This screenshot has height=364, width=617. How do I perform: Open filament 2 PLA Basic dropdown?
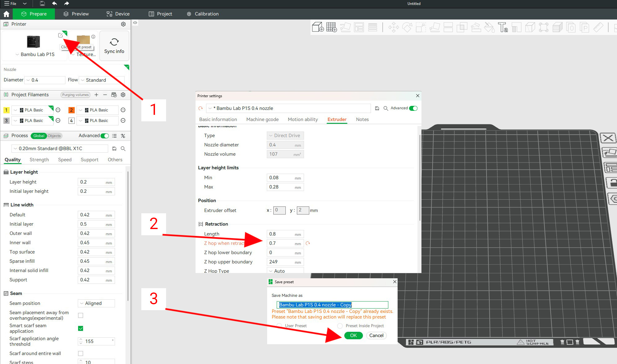(98, 110)
